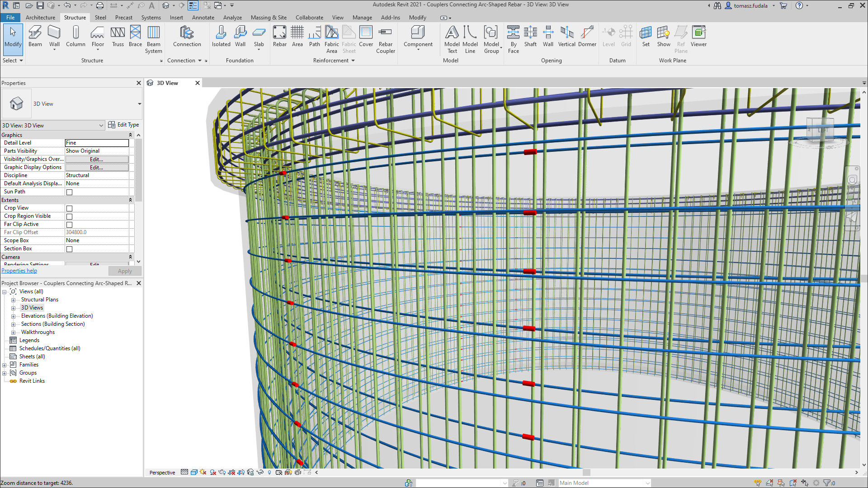The height and width of the screenshot is (488, 868).
Task: Open the 3D View: 3D View instance dropdown
Action: click(101, 125)
